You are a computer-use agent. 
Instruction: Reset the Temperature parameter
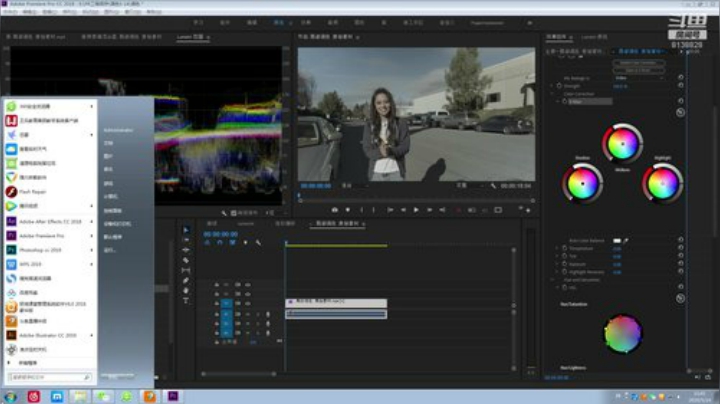click(x=681, y=248)
